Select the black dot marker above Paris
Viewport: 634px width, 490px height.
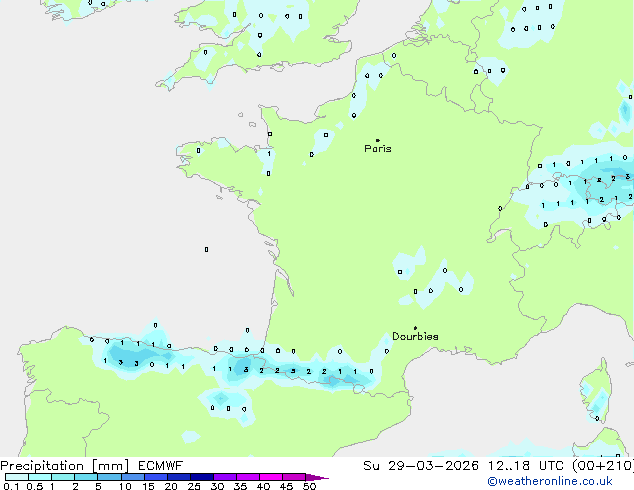378,140
